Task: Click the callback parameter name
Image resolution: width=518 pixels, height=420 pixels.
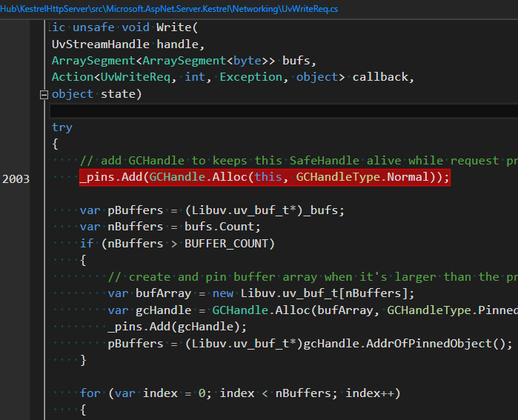Action: (380, 77)
